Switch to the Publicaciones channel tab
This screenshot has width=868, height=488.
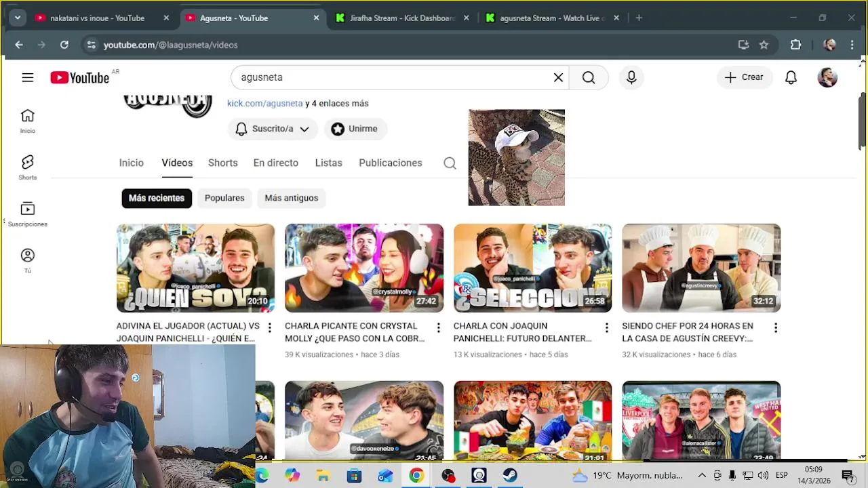[x=391, y=163]
